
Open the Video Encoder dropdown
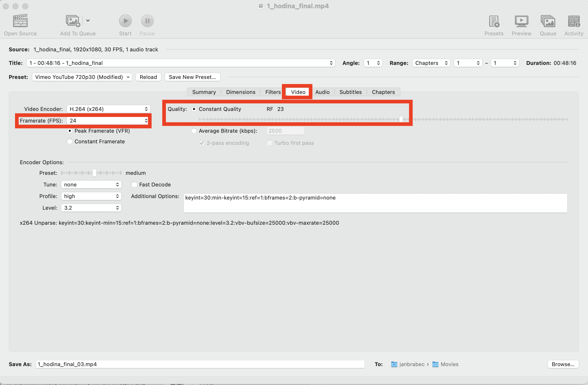[x=108, y=109]
